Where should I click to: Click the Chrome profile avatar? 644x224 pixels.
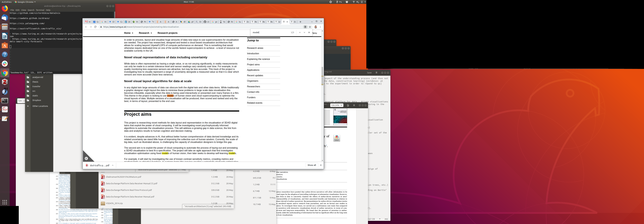pyautogui.click(x=316, y=27)
